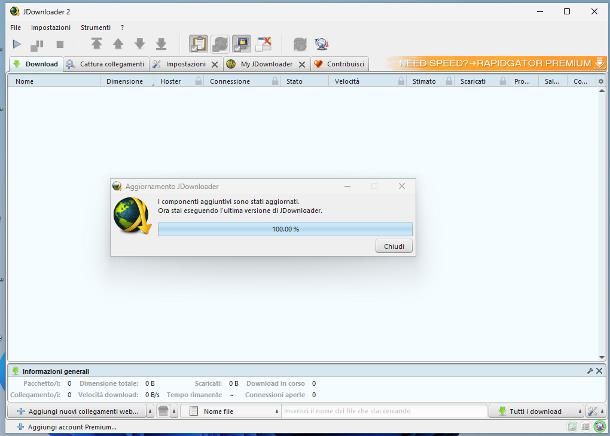Close the Impostazioni tab
This screenshot has height=436, width=610.
(x=215, y=65)
